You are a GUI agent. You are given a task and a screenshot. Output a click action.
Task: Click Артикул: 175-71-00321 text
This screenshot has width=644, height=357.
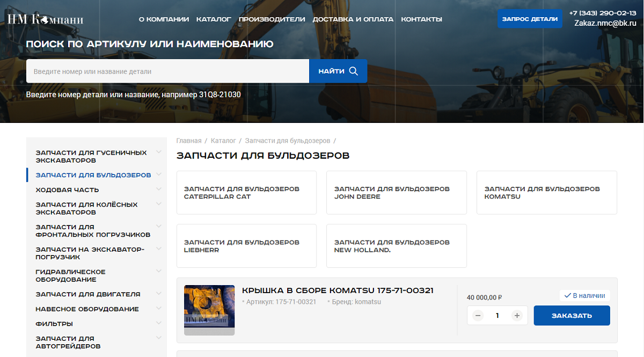click(x=281, y=302)
